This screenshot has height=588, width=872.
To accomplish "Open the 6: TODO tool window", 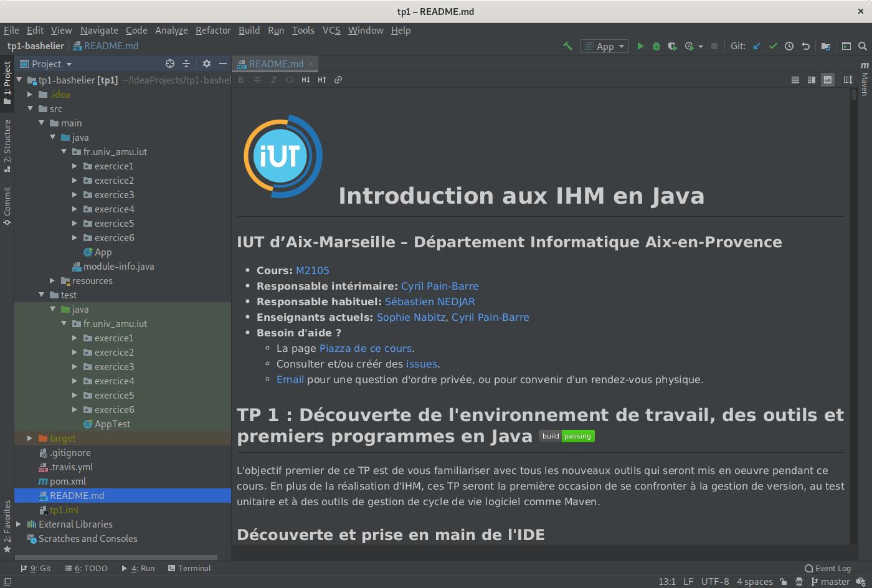I will 87,569.
